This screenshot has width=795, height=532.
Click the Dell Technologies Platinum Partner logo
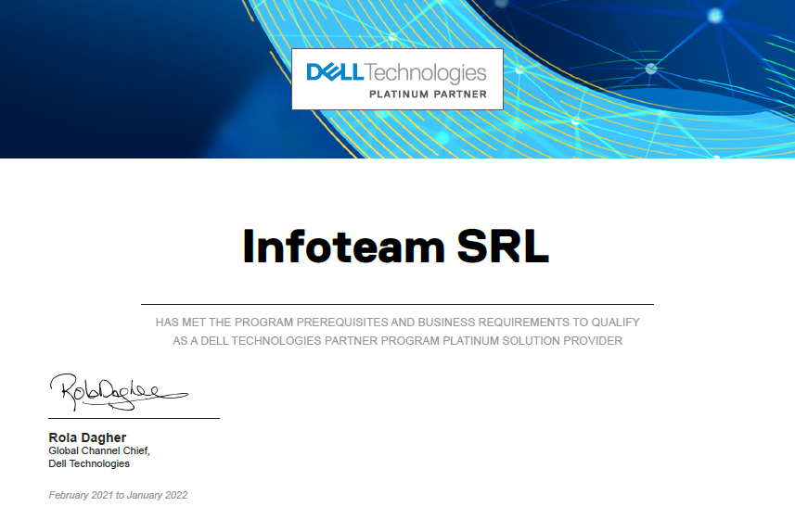click(x=397, y=79)
